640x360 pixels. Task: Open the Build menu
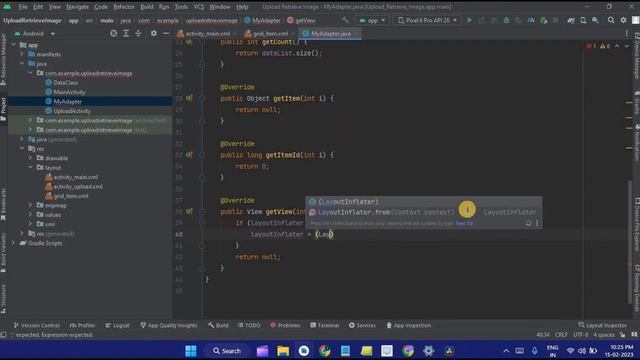tap(147, 7)
